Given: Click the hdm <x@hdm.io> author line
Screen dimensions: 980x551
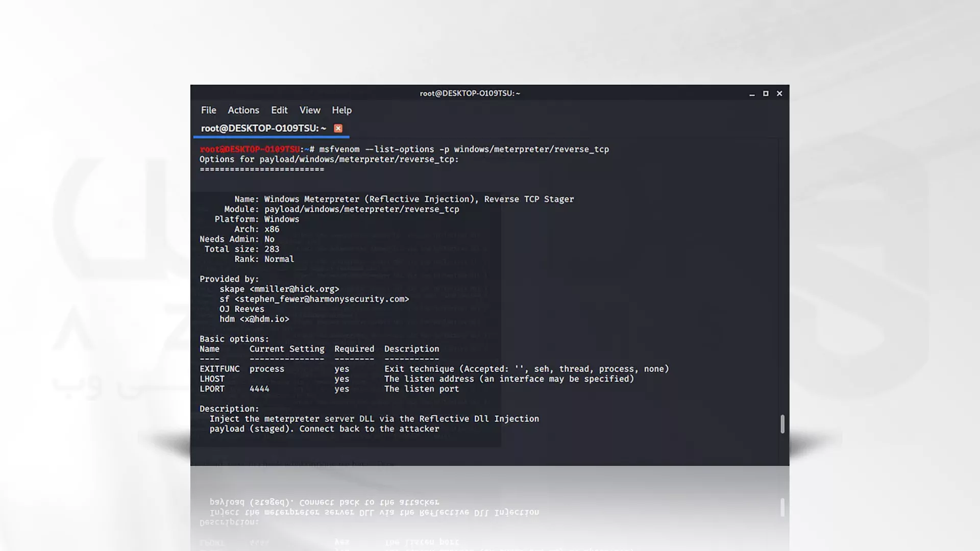Looking at the screenshot, I should 254,319.
